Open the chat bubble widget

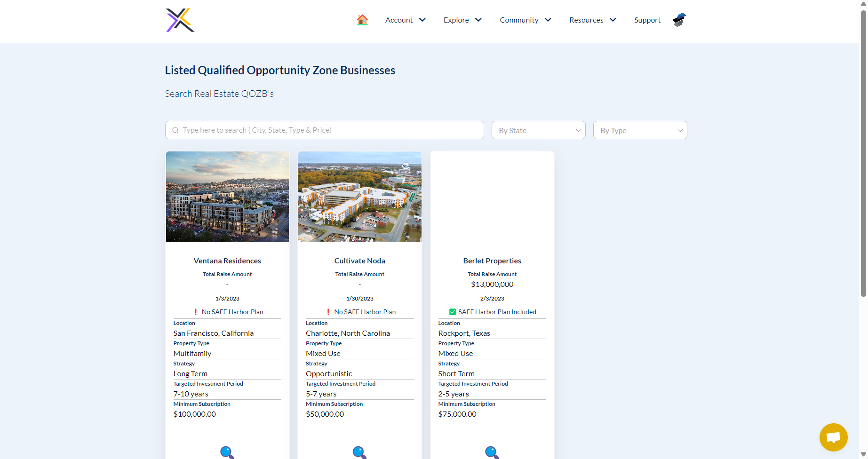click(x=833, y=437)
